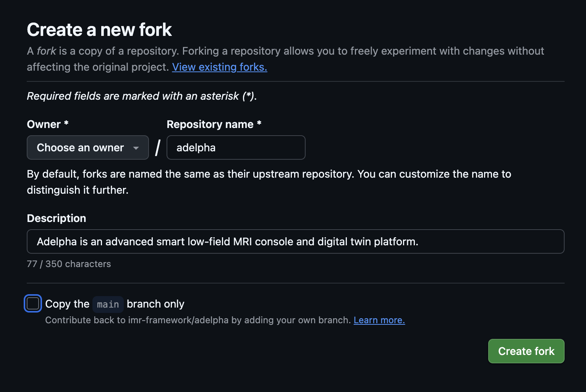Click the green Create fork button

(x=526, y=351)
